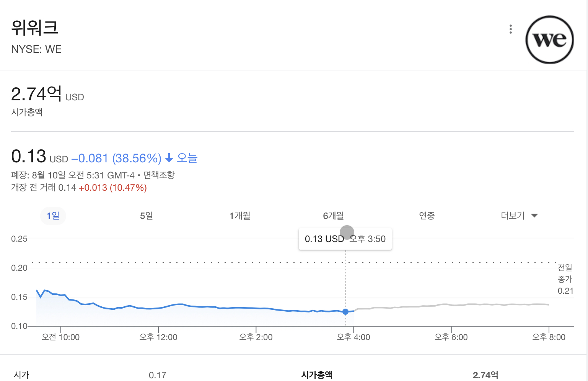Switch chart to 5일 range

147,216
